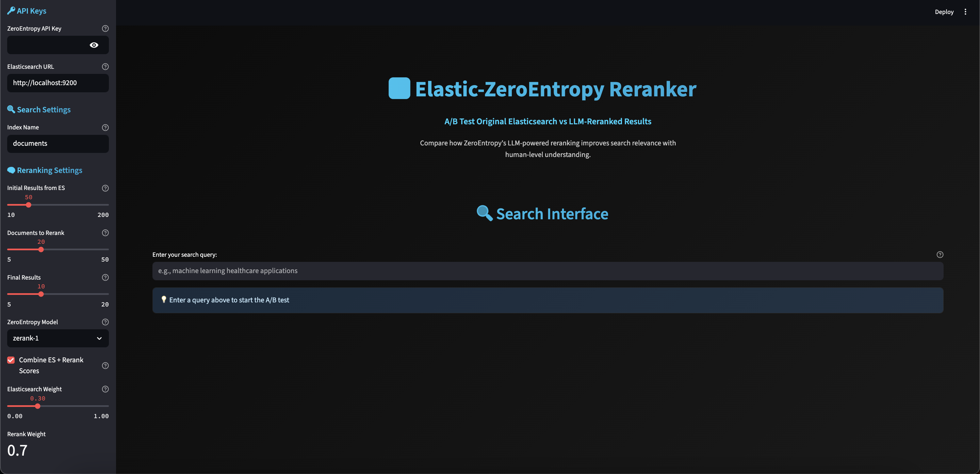Toggle API key visibility eye icon
The height and width of the screenshot is (474, 980).
(94, 45)
